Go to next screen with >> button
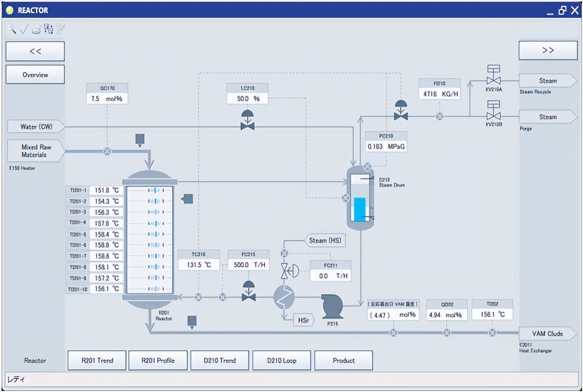This screenshot has width=583, height=392. click(548, 50)
